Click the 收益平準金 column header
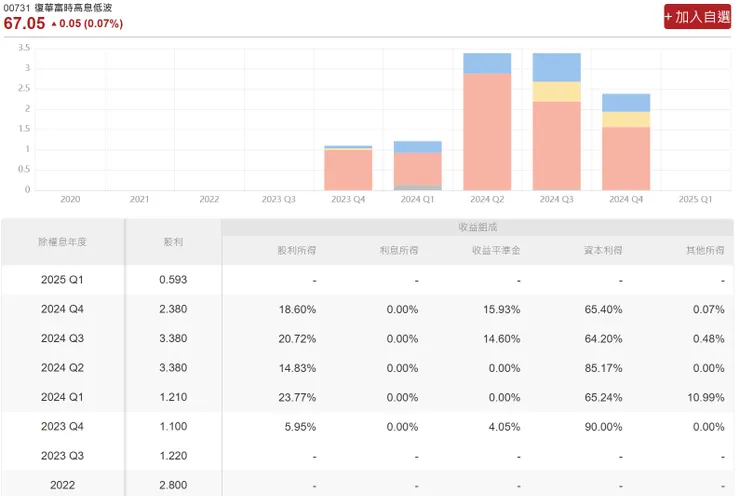Screen dimensions: 740x496 496,250
